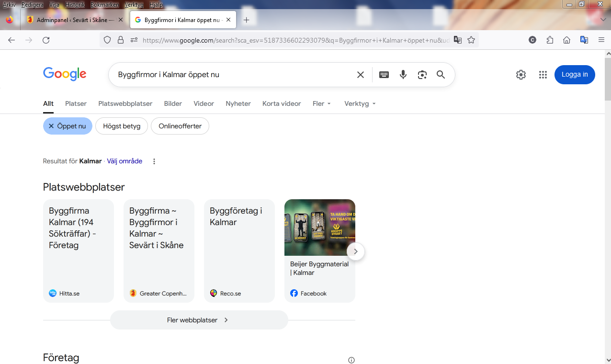Image resolution: width=611 pixels, height=364 pixels.
Task: Click the Logga in button
Action: 575,75
